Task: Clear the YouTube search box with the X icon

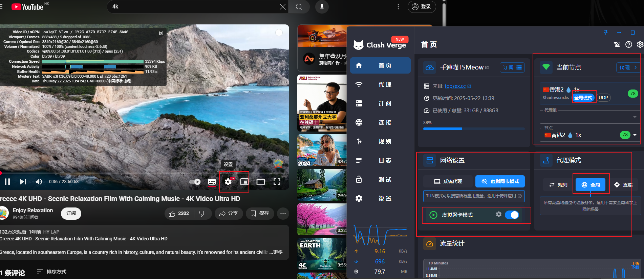Action: 283,7
